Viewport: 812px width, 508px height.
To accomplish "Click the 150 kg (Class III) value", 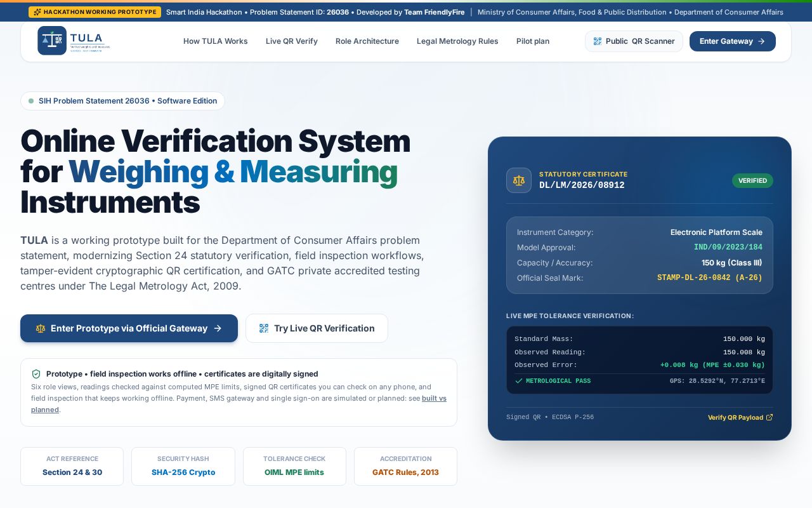I will point(732,263).
